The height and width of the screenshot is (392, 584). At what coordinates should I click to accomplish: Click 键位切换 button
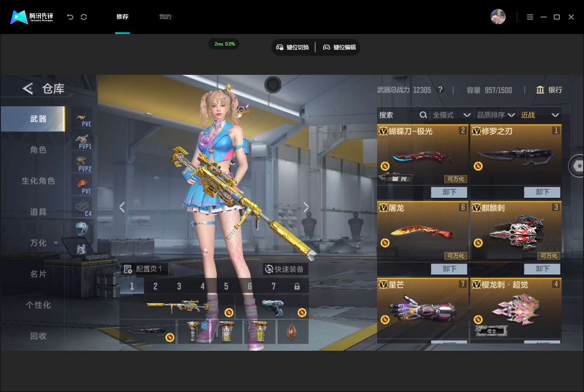293,47
